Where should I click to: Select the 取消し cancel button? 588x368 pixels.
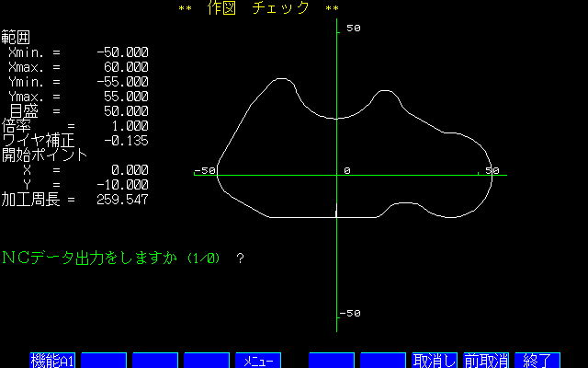(435, 361)
